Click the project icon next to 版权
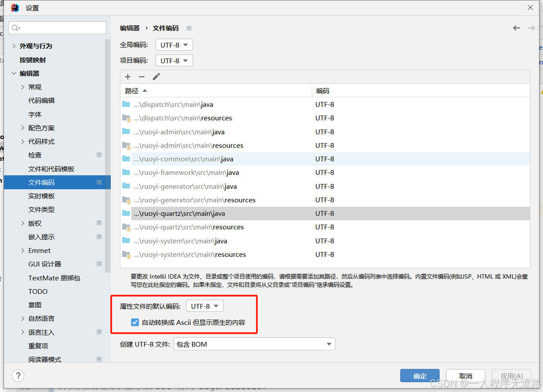 coord(99,223)
